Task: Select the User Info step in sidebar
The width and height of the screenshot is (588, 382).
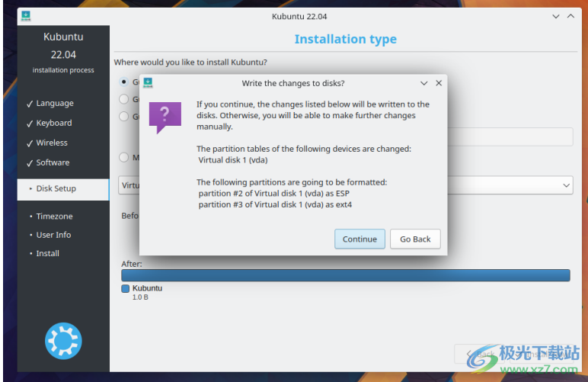Action: 53,235
